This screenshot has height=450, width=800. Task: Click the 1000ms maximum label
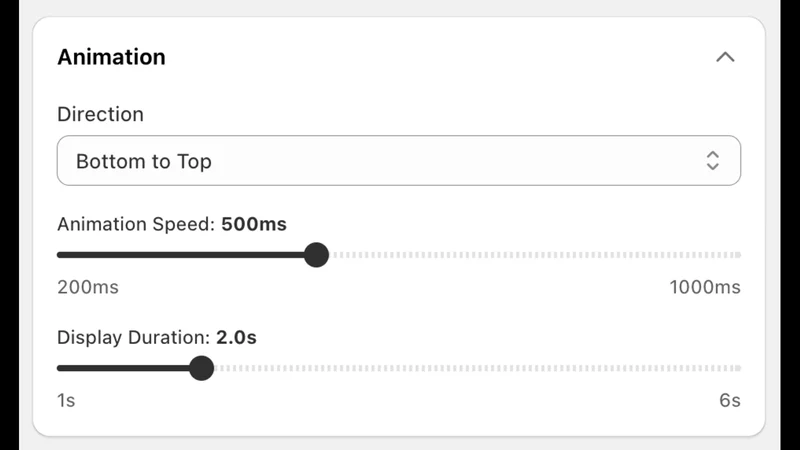tap(705, 287)
